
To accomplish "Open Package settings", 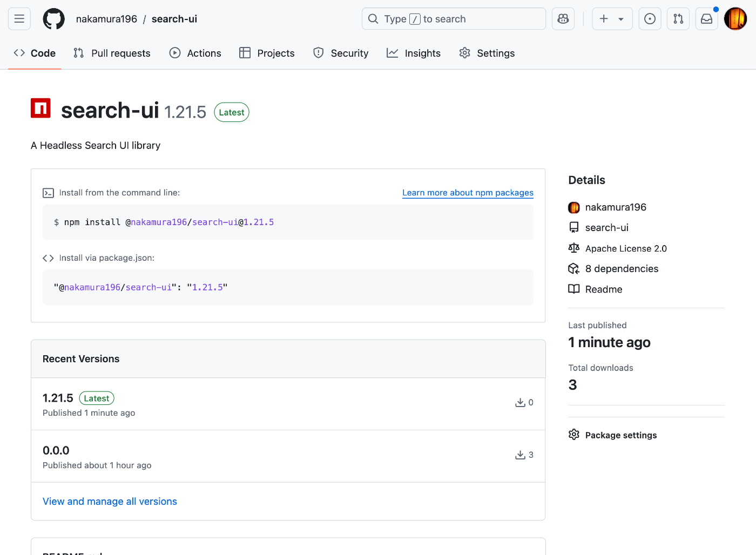I will tap(621, 435).
